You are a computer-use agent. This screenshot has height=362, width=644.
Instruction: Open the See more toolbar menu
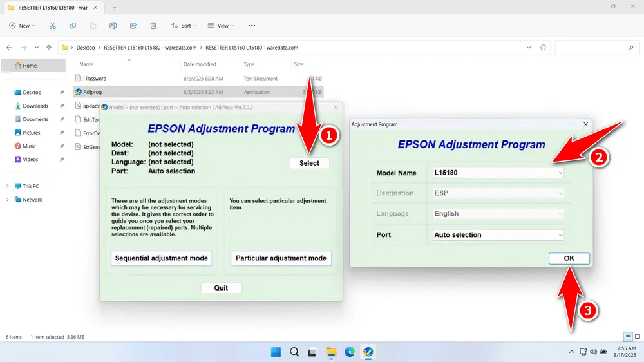pos(252,26)
